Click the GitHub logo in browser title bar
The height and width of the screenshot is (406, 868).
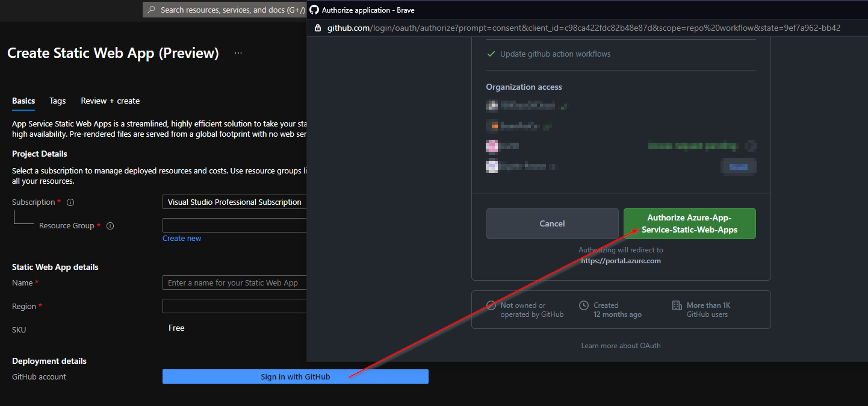pos(314,10)
